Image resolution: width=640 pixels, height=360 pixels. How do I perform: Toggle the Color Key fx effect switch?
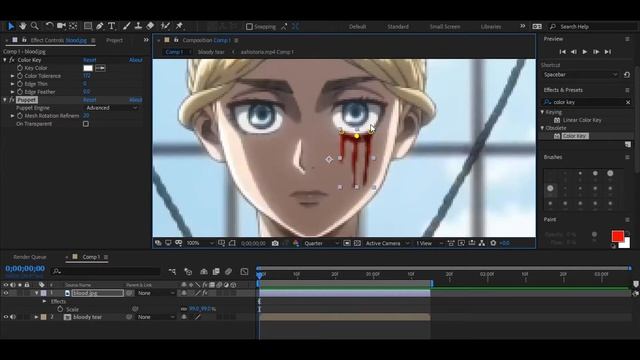coord(12,60)
